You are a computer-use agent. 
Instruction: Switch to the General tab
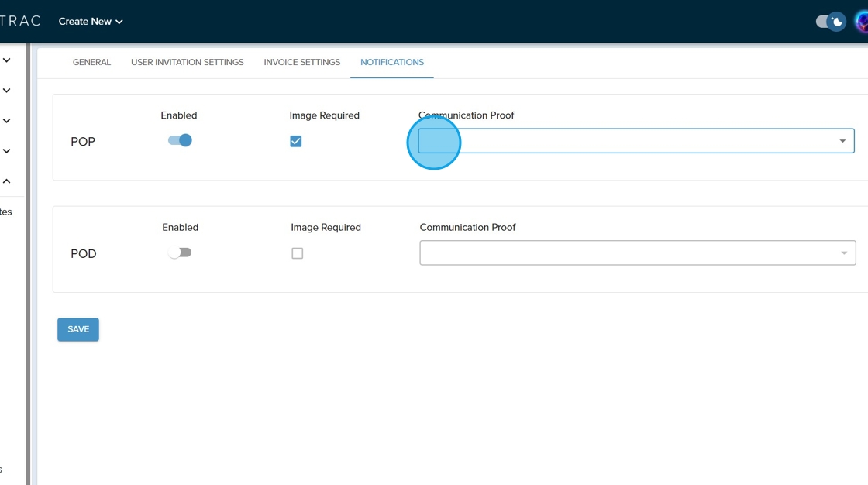coord(91,62)
